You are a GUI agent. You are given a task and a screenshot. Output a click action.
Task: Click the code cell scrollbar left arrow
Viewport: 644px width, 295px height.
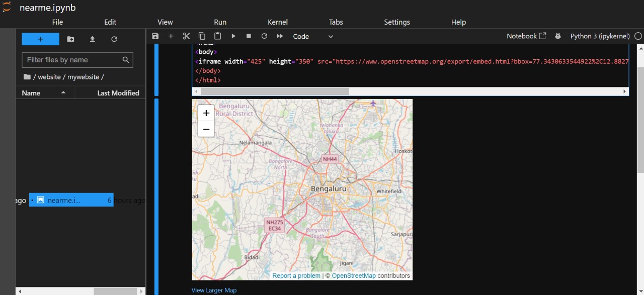(x=196, y=91)
